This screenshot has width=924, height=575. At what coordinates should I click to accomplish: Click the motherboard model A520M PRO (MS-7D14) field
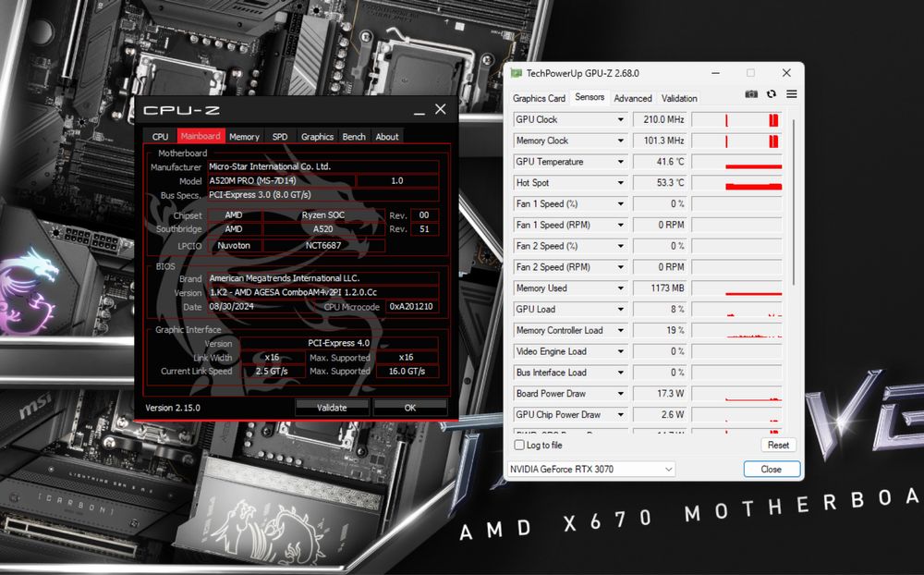tap(281, 180)
